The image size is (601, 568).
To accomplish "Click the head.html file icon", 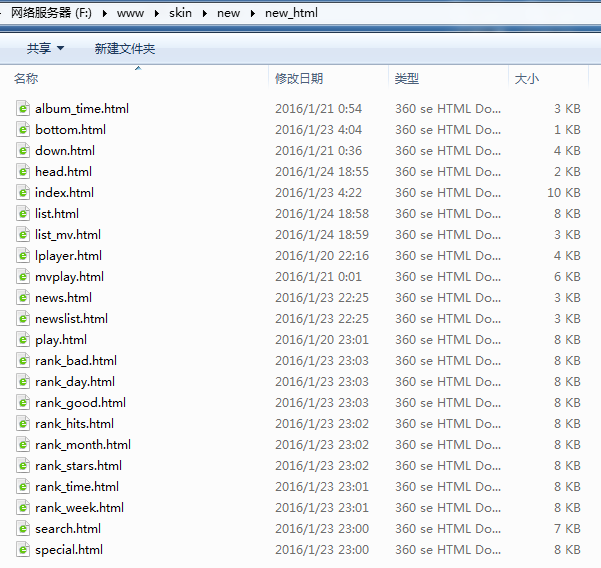I will pyautogui.click(x=23, y=172).
